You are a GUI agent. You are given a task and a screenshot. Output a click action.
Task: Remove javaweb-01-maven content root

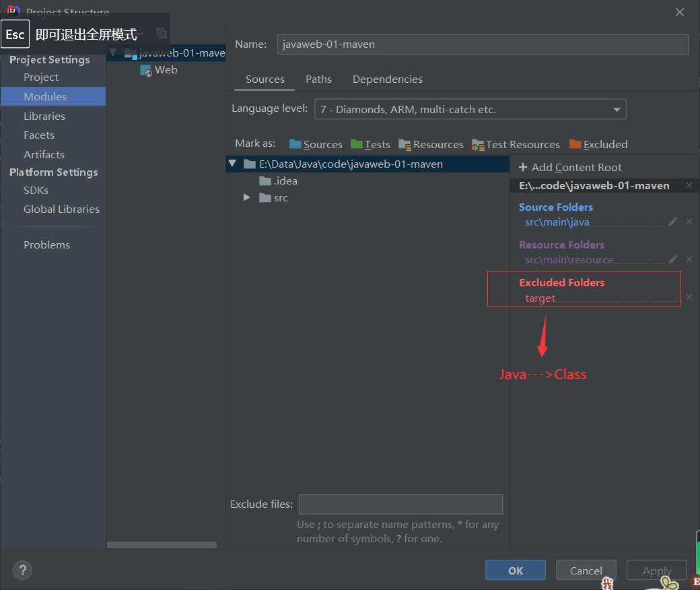(x=689, y=185)
